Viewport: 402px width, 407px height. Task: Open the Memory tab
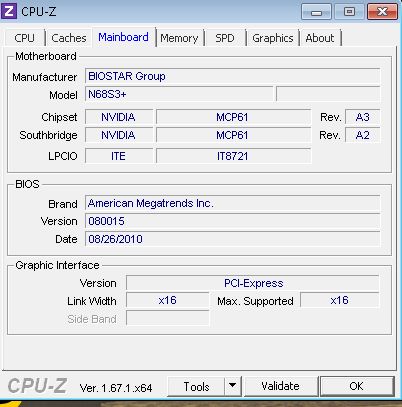coord(179,38)
